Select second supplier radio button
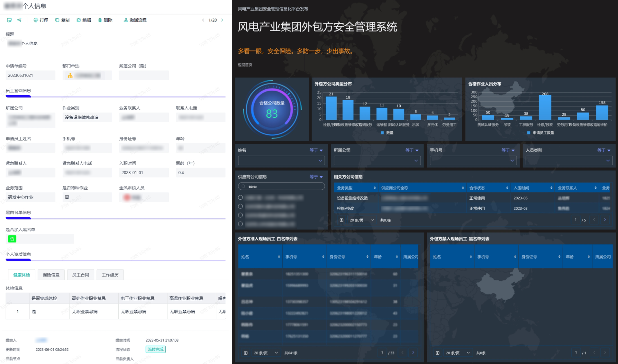 tap(241, 206)
